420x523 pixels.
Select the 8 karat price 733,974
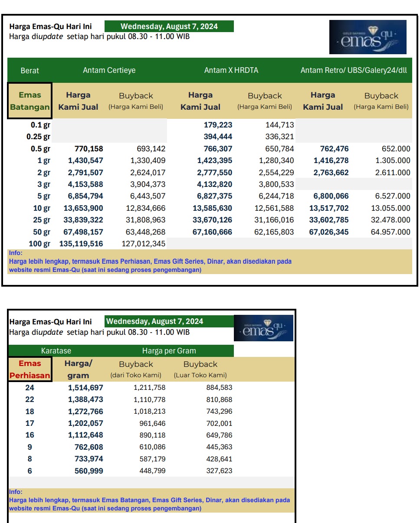(89, 459)
